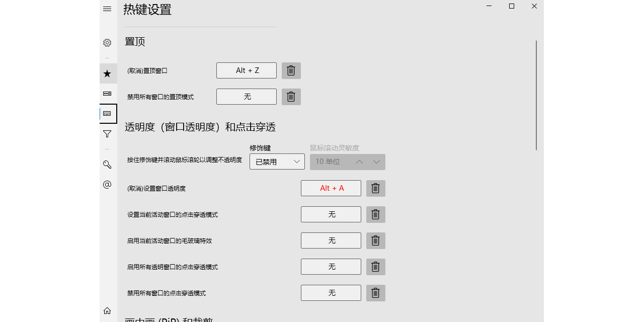Delete the Alt + A transparency hotkey
This screenshot has height=322, width=644.
375,188
